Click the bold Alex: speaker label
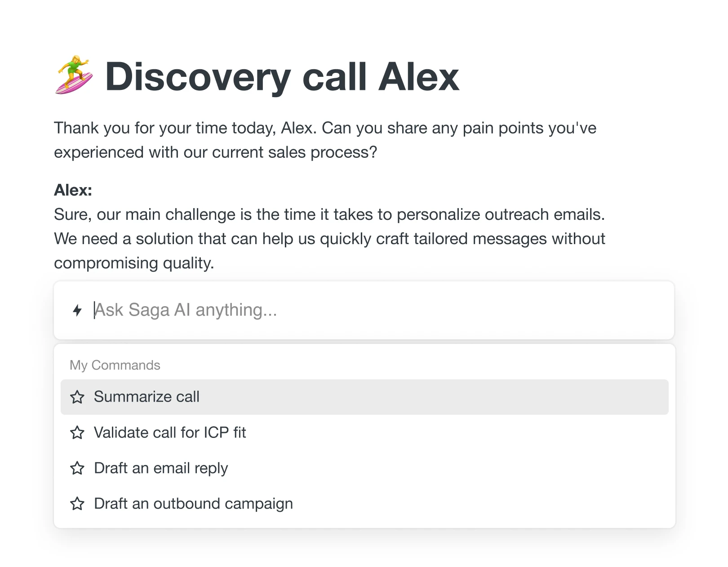 click(x=73, y=190)
